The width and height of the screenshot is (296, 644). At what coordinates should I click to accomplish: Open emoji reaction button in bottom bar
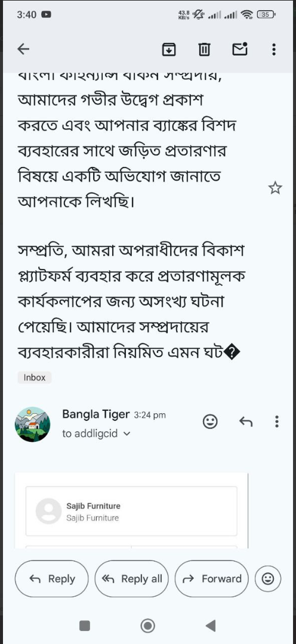click(267, 578)
